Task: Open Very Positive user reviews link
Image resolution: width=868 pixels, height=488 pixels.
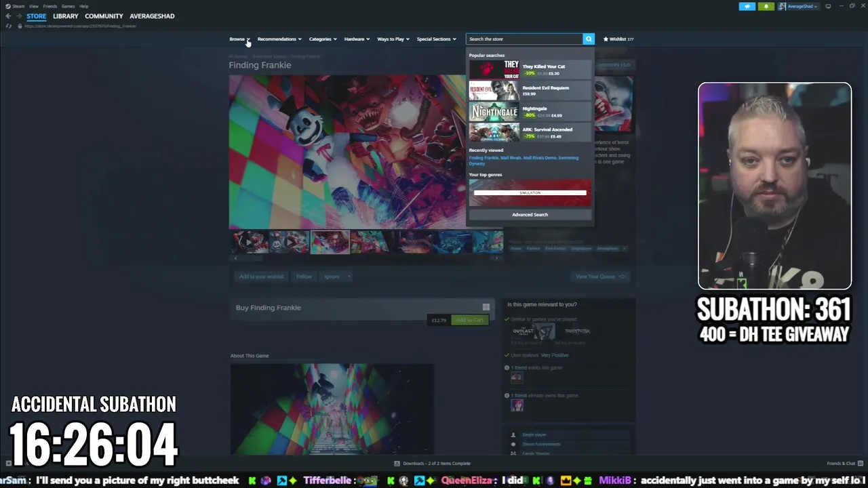Action: coord(555,355)
